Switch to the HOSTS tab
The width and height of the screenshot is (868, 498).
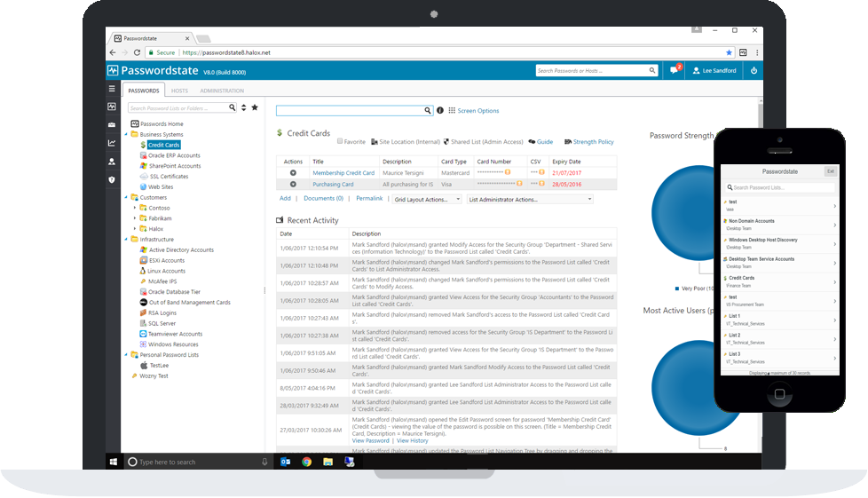[179, 91]
